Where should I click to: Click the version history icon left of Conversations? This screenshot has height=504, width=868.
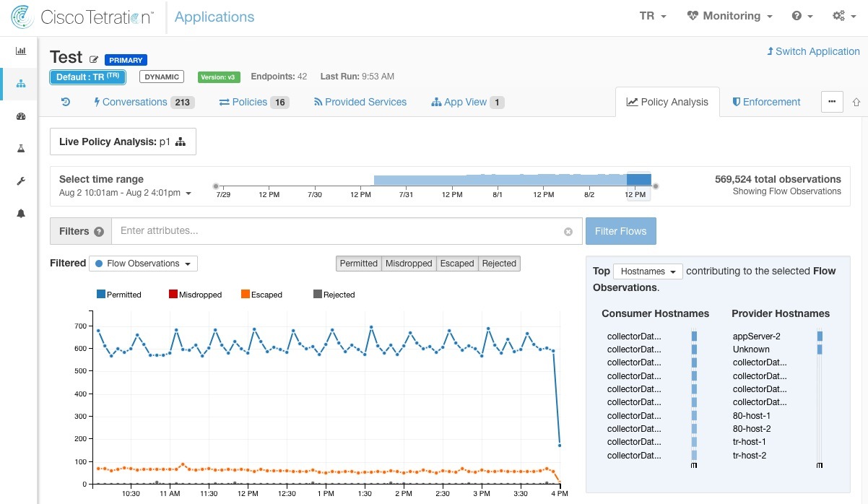(66, 102)
